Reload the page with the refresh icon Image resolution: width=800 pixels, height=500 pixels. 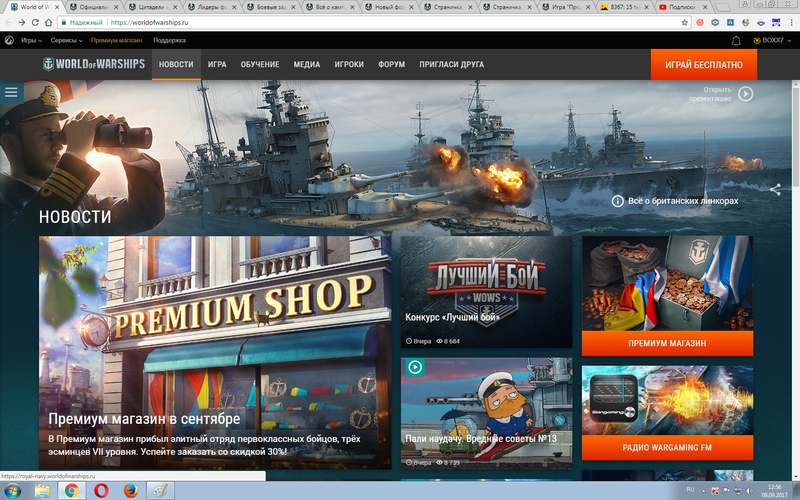tap(35, 22)
